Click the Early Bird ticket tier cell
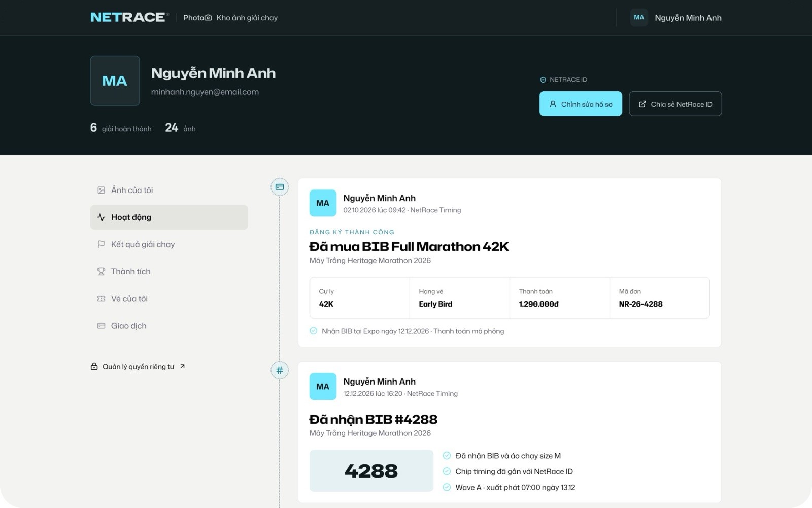Image resolution: width=812 pixels, height=508 pixels. [459, 298]
